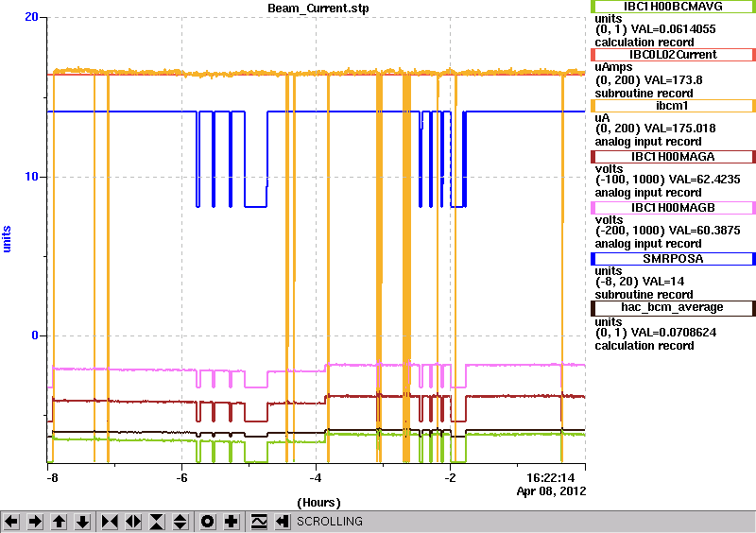The width and height of the screenshot is (756, 533).
Task: Zoom in the vertical axis (hourglass icon)
Action: point(157,522)
